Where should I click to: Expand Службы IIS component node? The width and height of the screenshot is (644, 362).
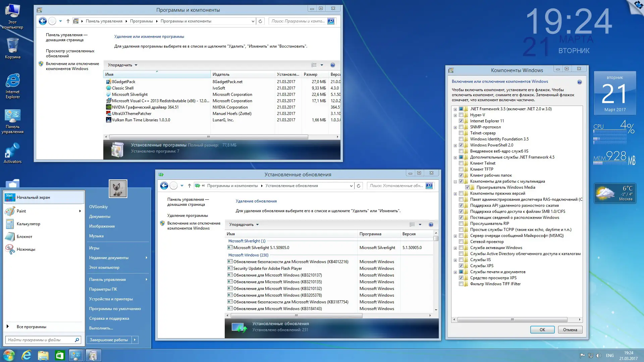[455, 260]
